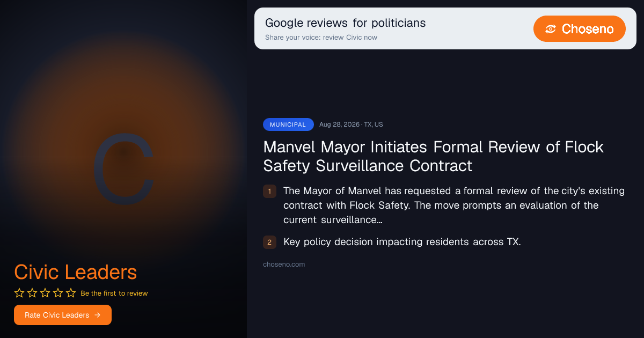Click the Aug 28, 2026 date label
This screenshot has height=338, width=644.
coord(339,124)
